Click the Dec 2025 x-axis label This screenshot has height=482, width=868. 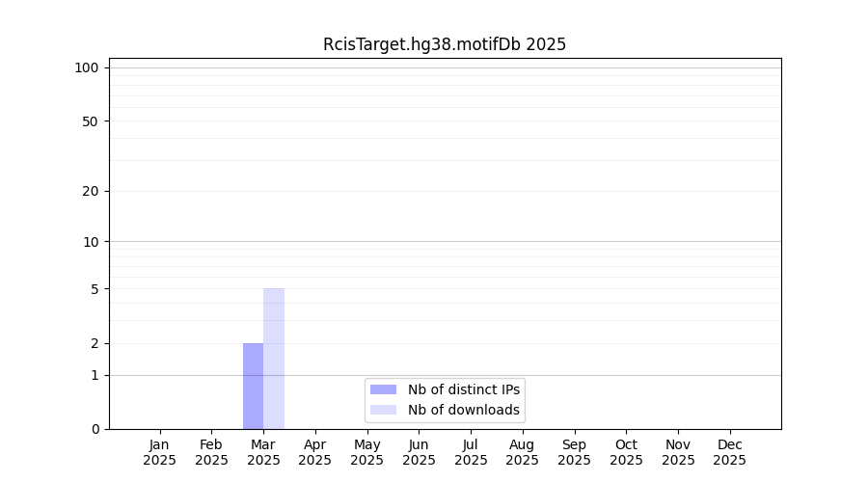click(729, 452)
